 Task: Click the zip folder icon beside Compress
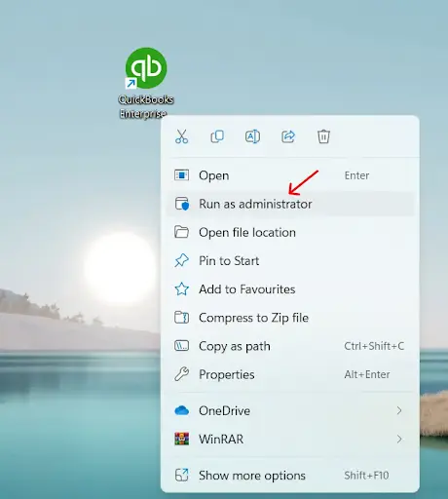point(181,318)
